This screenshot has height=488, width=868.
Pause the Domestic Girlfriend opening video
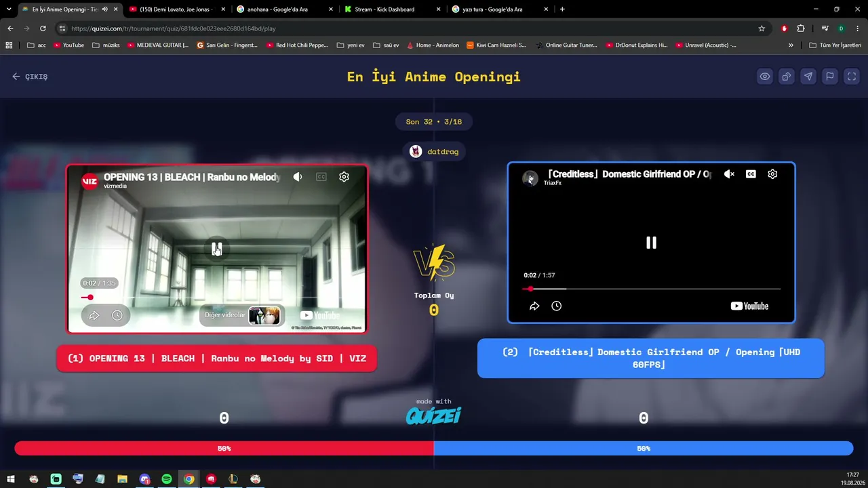click(x=651, y=243)
